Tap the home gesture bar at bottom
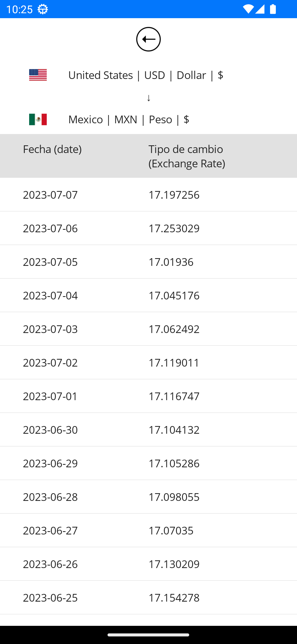The height and width of the screenshot is (644, 297). tap(148, 635)
